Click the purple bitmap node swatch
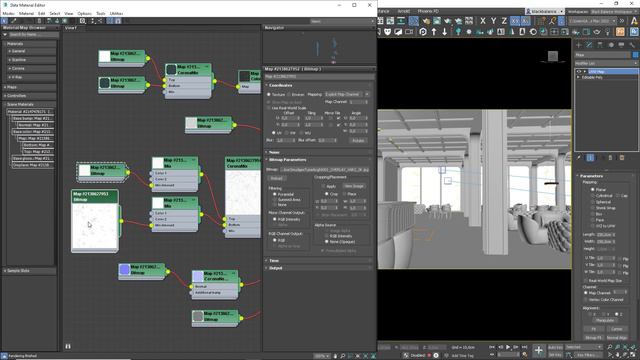Viewport: 640px width, 360px height. 124,269
